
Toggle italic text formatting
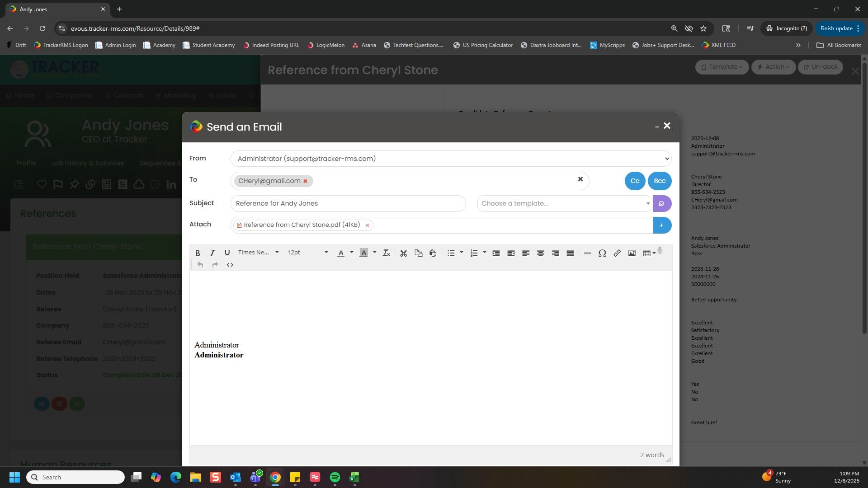[212, 253]
